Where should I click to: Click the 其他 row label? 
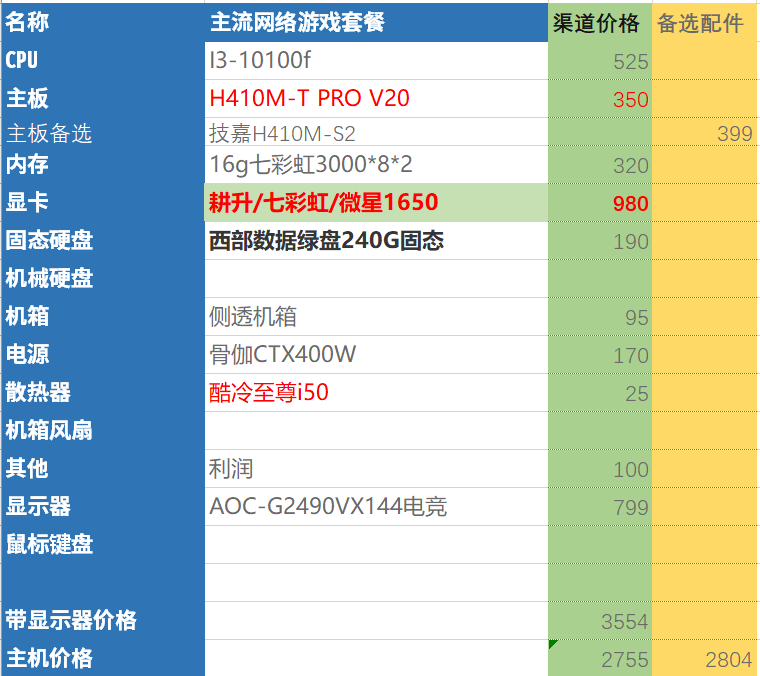103,469
